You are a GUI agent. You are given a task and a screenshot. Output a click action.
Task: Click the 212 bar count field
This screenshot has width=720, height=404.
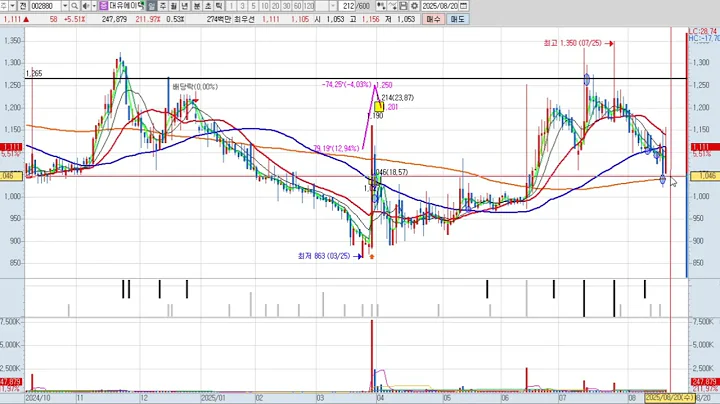(349, 6)
